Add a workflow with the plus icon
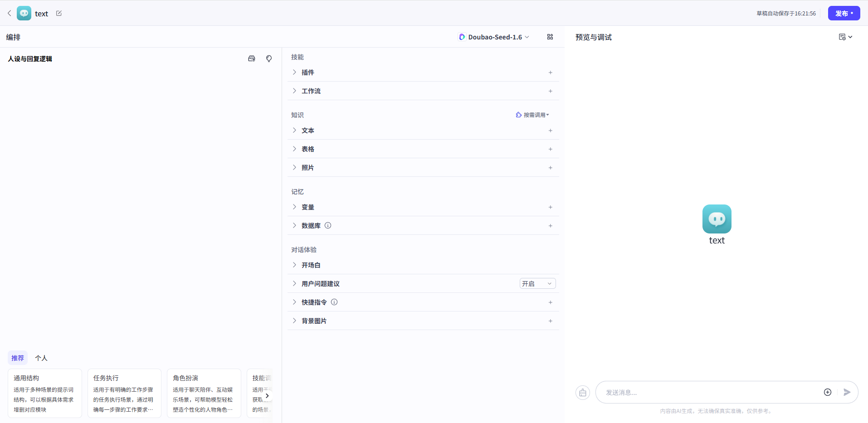Screen dimensions: 868x423 tap(551, 91)
